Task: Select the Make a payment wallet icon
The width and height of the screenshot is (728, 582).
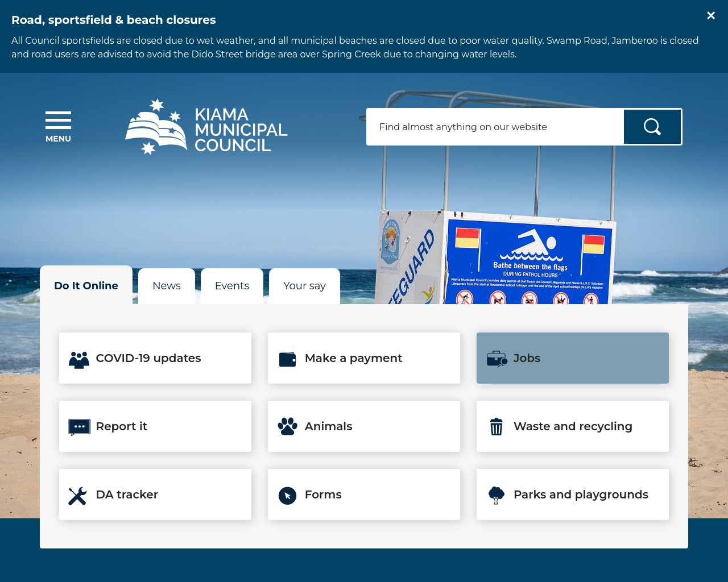Action: (288, 358)
